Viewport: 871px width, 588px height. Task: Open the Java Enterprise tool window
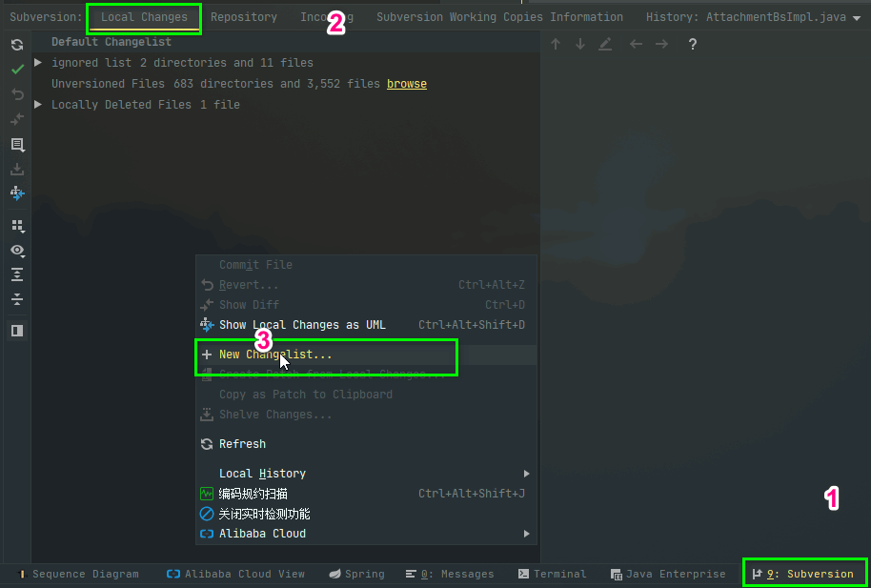click(x=668, y=574)
